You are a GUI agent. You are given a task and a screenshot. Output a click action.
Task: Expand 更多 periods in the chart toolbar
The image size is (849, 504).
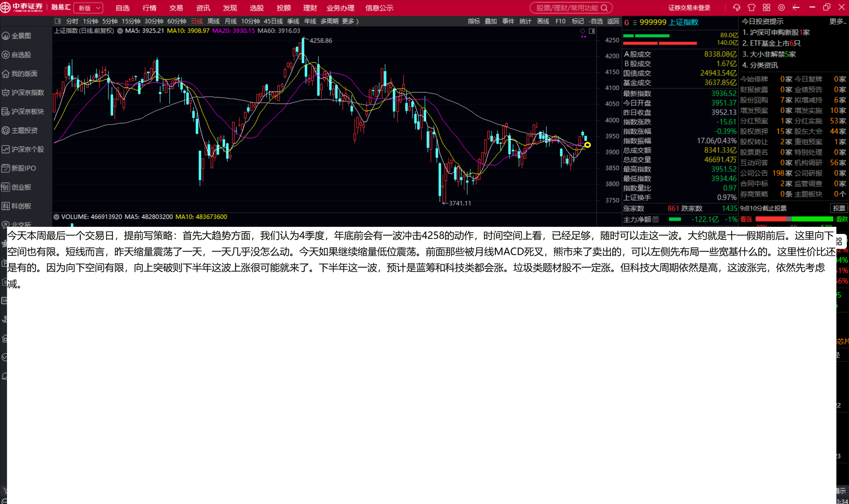(x=350, y=22)
